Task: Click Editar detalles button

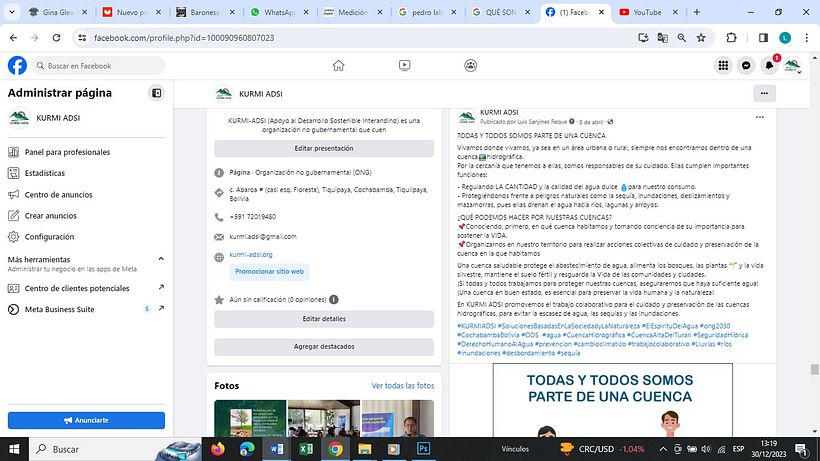Action: coord(324,319)
